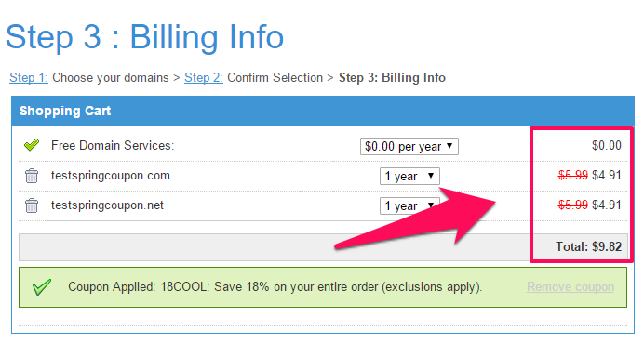Return to Step 2 link

pyautogui.click(x=204, y=77)
